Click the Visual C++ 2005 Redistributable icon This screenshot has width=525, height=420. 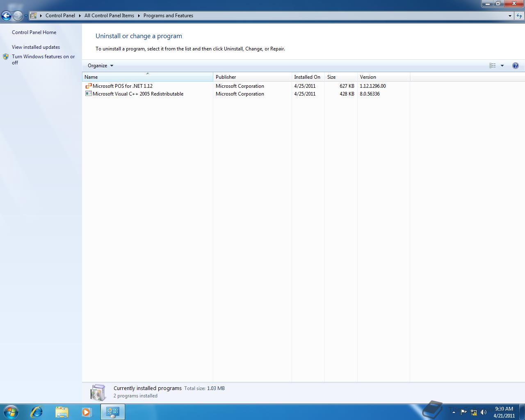(88, 94)
